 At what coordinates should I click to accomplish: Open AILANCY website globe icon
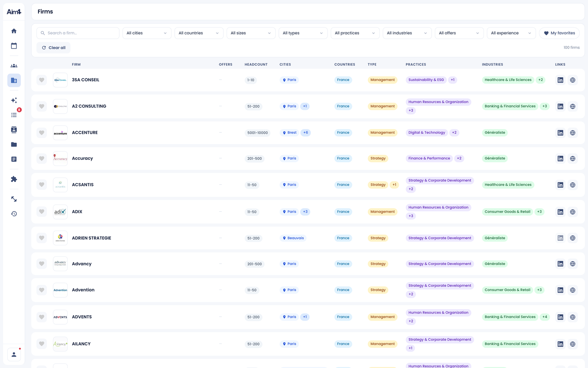(x=572, y=344)
